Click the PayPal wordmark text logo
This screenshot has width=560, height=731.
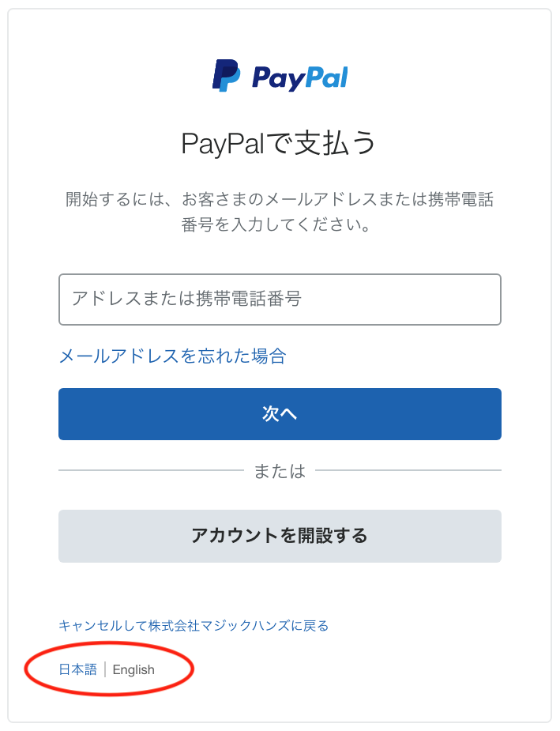[x=300, y=78]
